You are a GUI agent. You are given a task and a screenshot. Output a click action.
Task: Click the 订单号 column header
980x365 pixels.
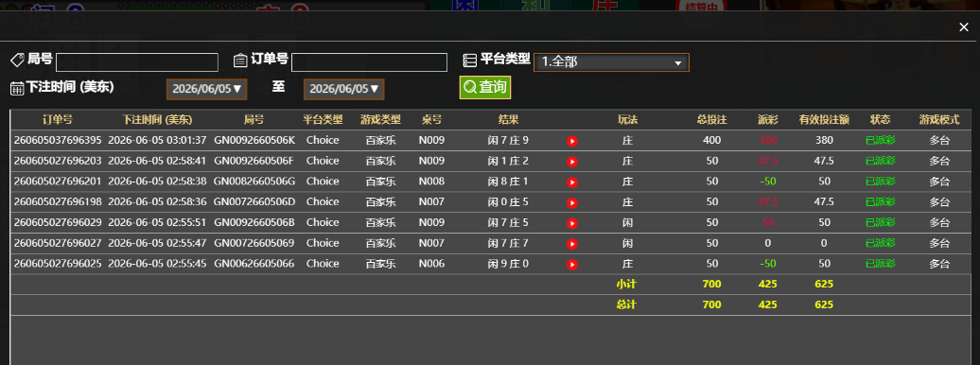[58, 119]
